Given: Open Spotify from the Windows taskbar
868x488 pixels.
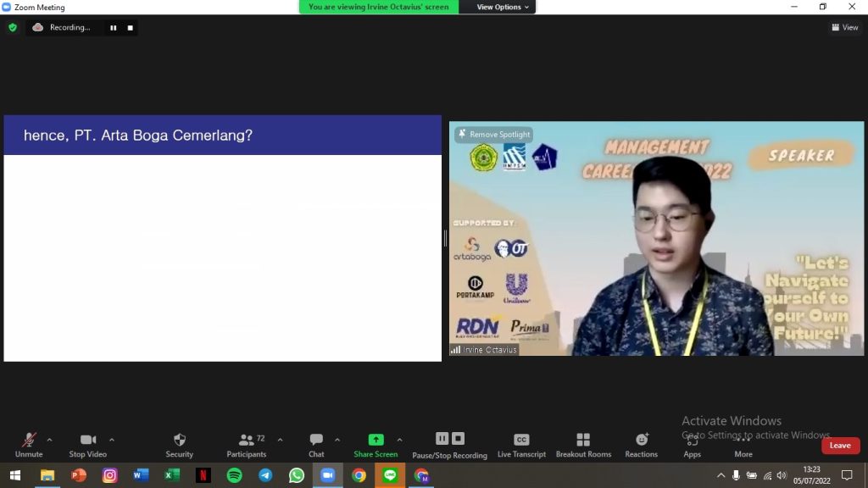Looking at the screenshot, I should coord(234,475).
